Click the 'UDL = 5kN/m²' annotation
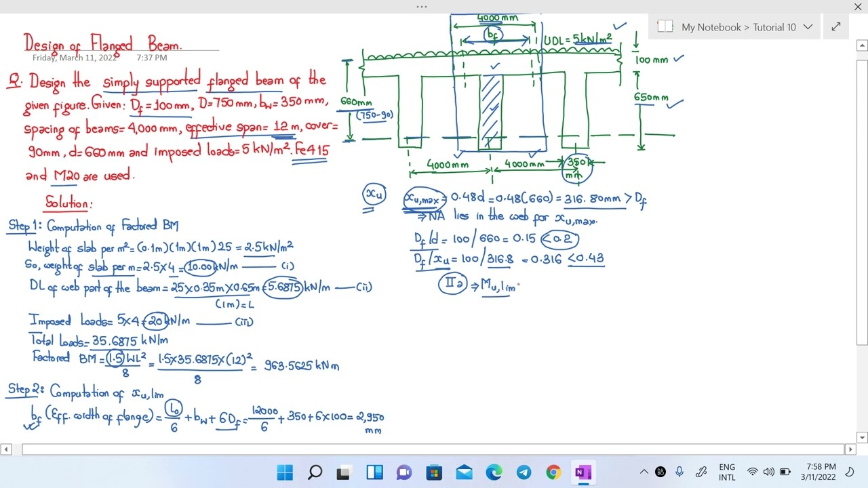Image resolution: width=868 pixels, height=488 pixels. pos(578,39)
